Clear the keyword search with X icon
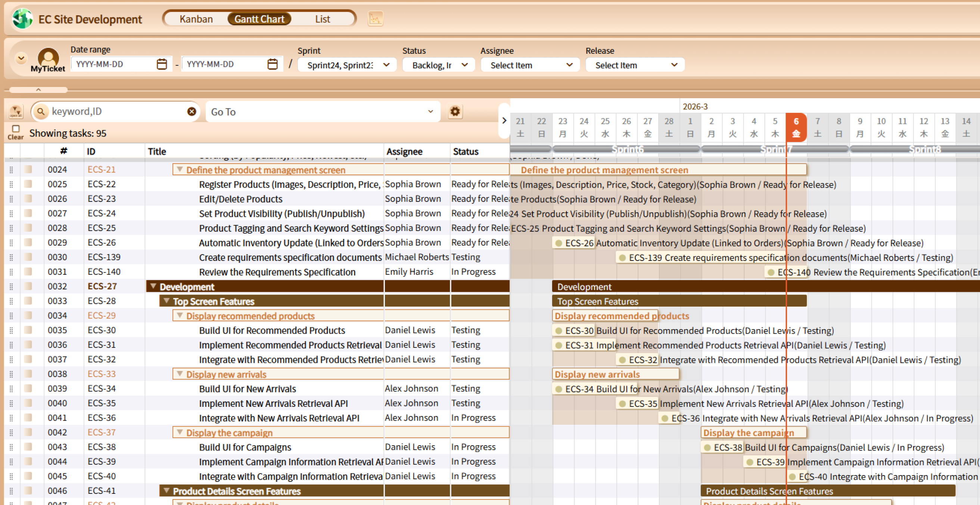This screenshot has height=505, width=980. point(192,112)
